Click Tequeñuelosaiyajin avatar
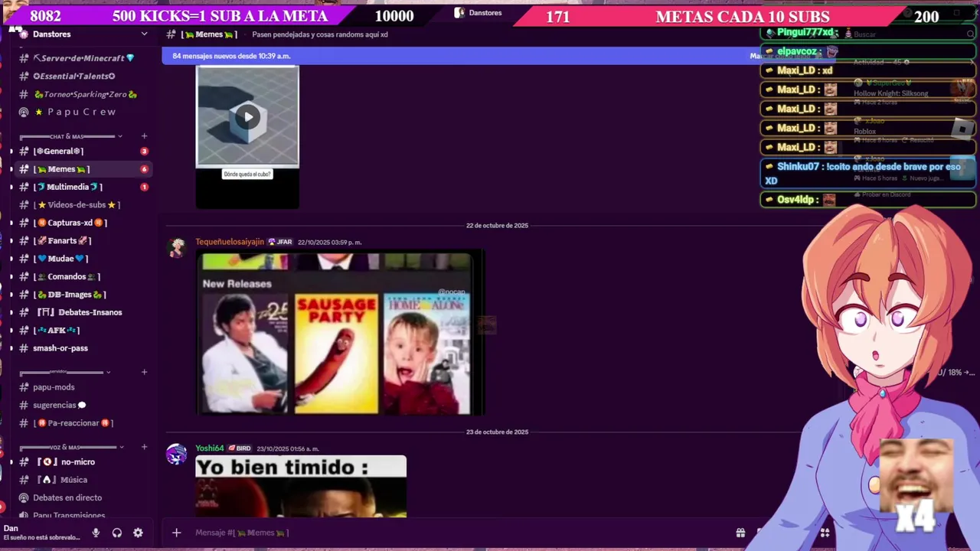980x551 pixels. (x=177, y=247)
